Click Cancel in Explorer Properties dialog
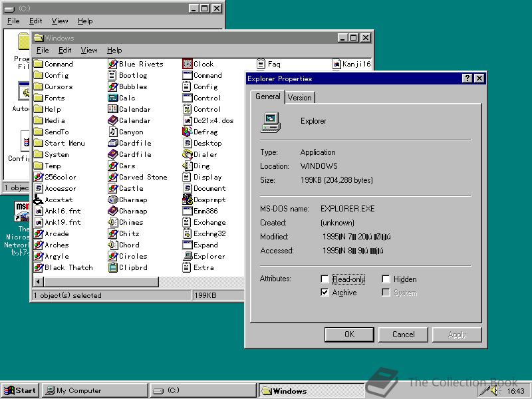 click(403, 334)
